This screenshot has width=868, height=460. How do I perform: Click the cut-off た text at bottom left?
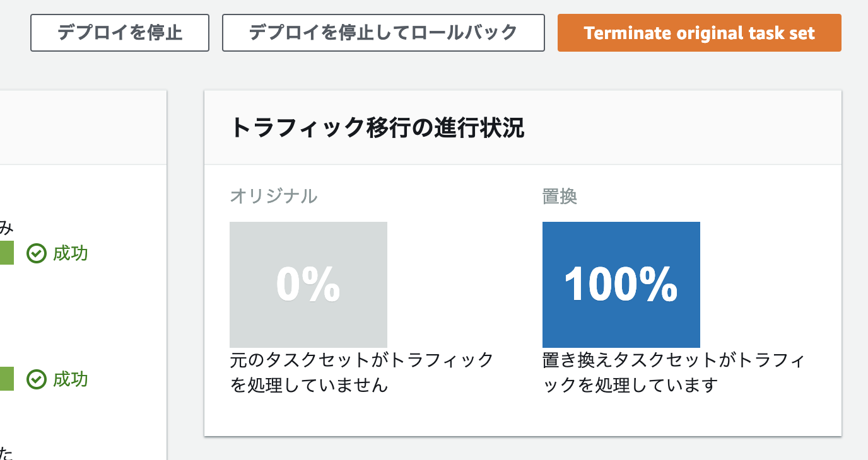6,453
